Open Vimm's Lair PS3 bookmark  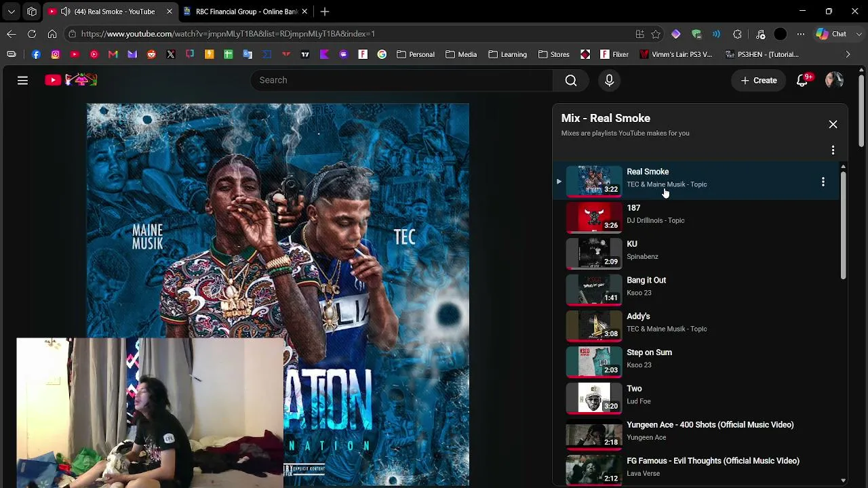coord(675,54)
